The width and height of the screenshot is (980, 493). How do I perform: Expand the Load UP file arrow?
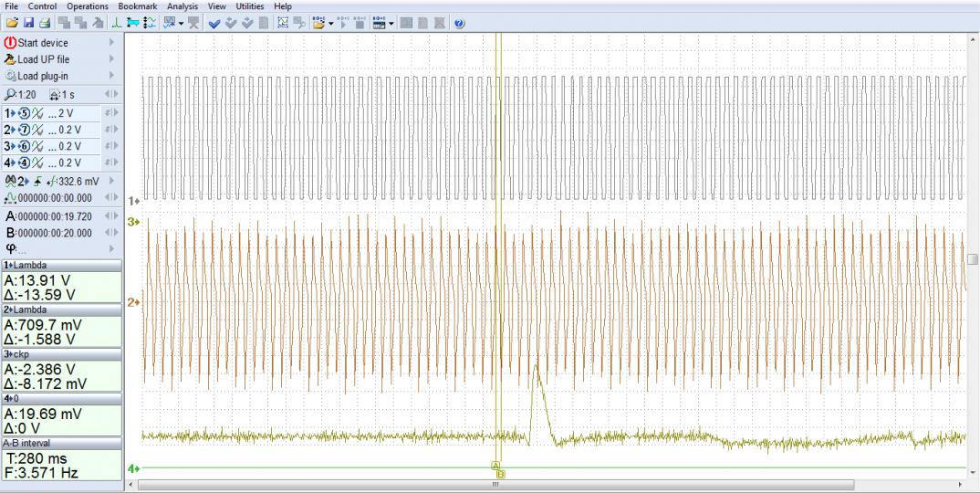(x=111, y=59)
